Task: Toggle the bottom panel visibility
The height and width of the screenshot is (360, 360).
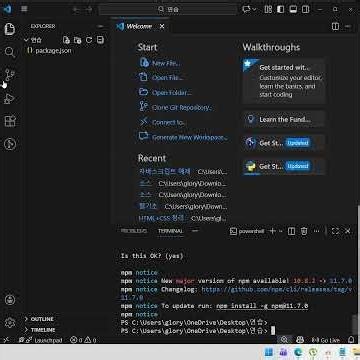Action: [293, 9]
